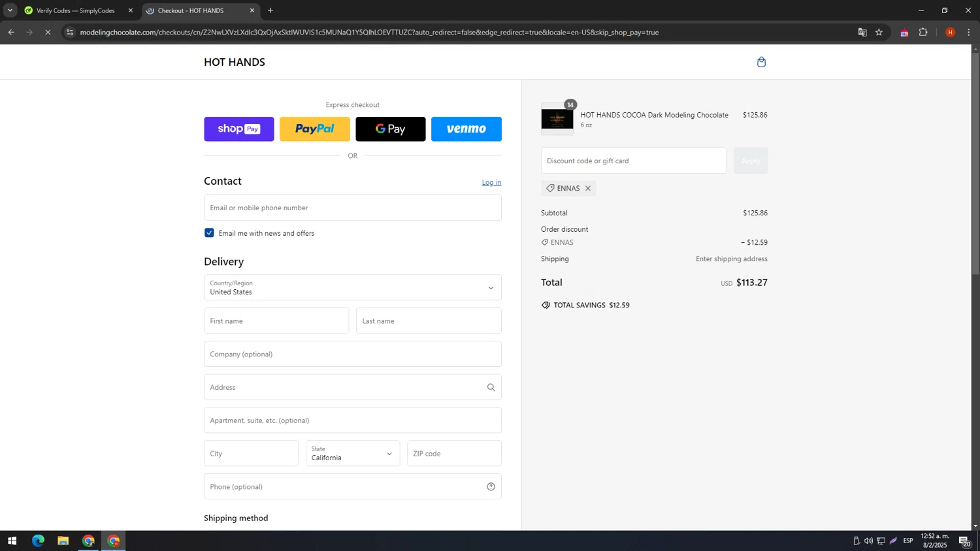Pay with Venmo button

coord(466,129)
